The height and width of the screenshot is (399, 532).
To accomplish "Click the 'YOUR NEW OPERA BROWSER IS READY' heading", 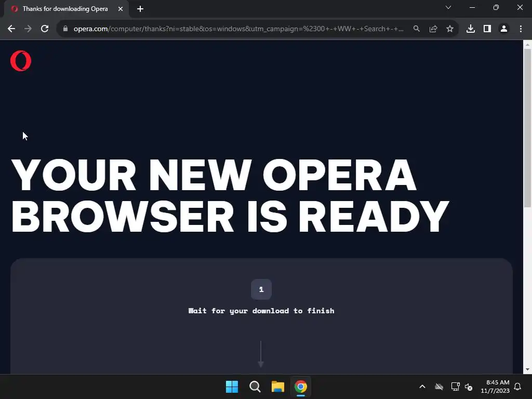I will click(x=230, y=195).
